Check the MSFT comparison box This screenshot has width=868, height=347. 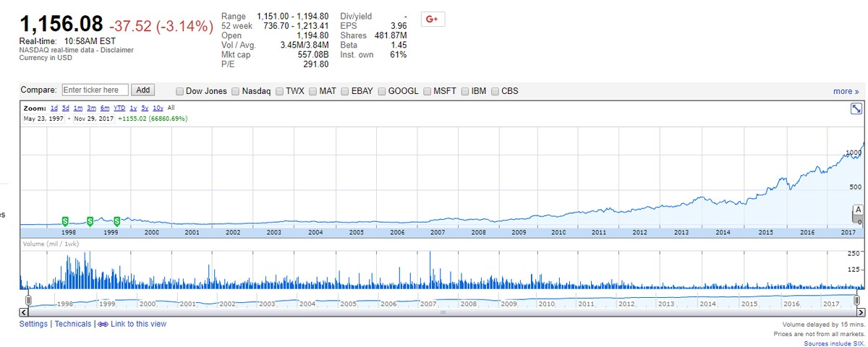click(x=427, y=91)
